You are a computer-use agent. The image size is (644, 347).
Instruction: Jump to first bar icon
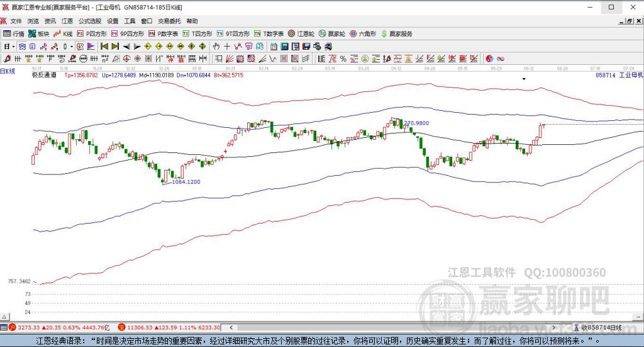pyautogui.click(x=104, y=47)
